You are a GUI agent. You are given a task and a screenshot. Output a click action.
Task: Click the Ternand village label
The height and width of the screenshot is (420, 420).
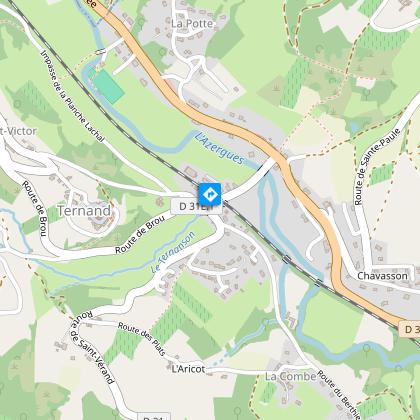pyautogui.click(x=84, y=211)
